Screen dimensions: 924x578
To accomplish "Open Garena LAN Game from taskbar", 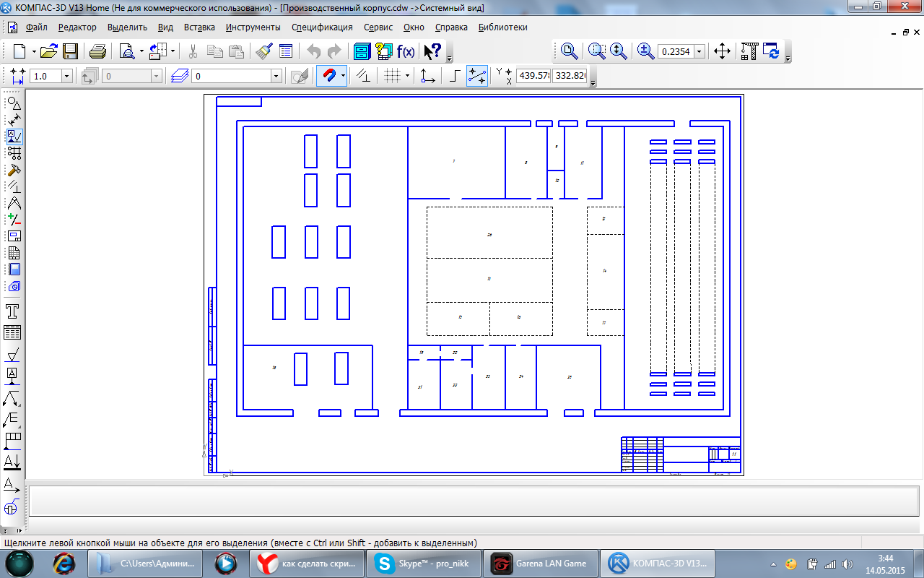I will point(539,563).
